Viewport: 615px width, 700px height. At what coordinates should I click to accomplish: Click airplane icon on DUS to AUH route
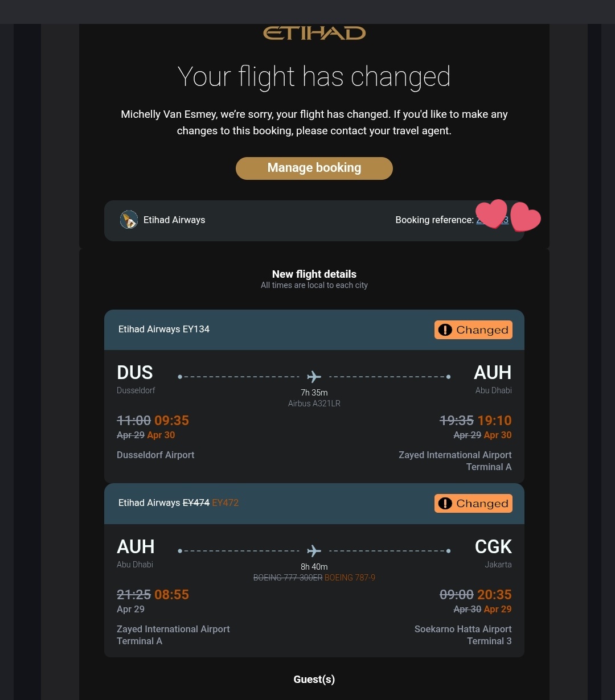click(x=314, y=377)
